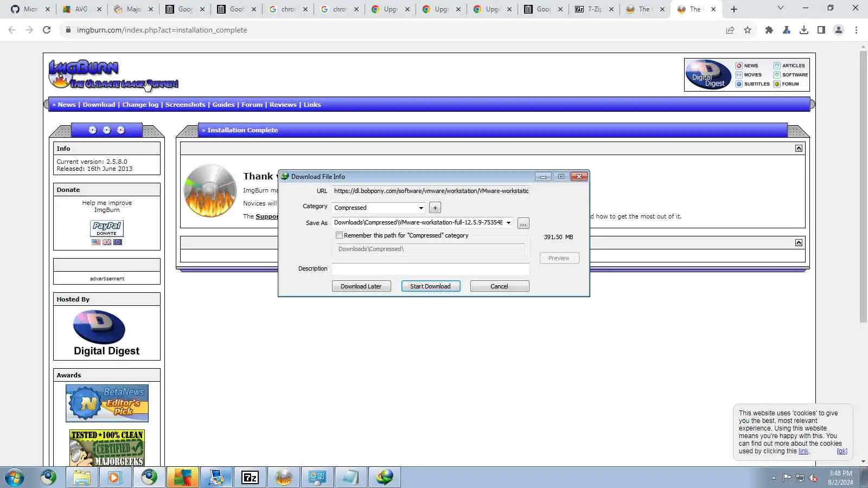Click the Support link in page text
The height and width of the screenshot is (488, 868).
267,216
